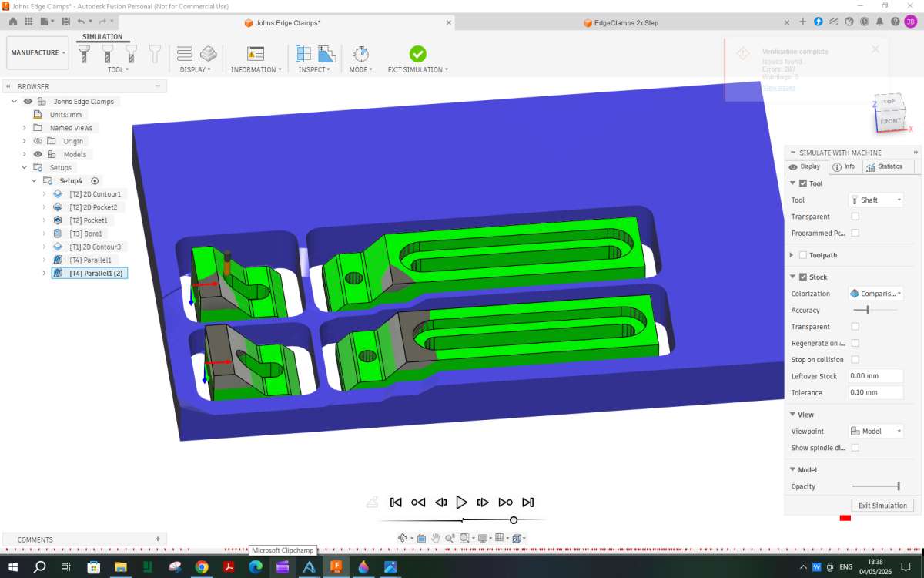Collapse the Setups tree node
924x578 pixels.
pyautogui.click(x=24, y=167)
